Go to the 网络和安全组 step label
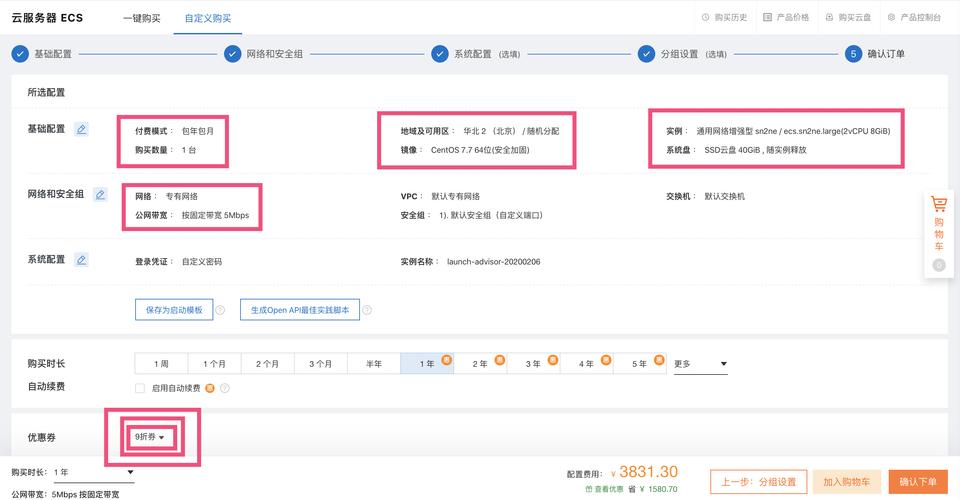This screenshot has height=500, width=960. click(x=274, y=54)
